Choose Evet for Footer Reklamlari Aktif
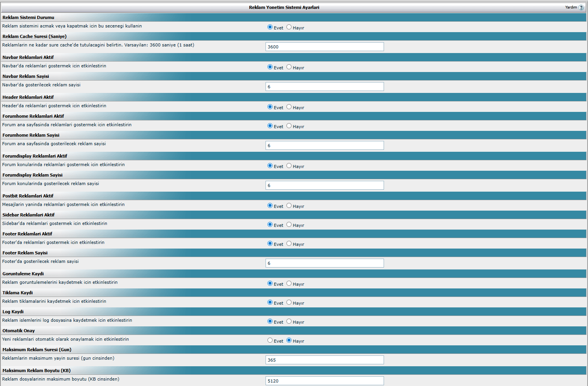Viewport: 588px width, 386px height. point(270,244)
